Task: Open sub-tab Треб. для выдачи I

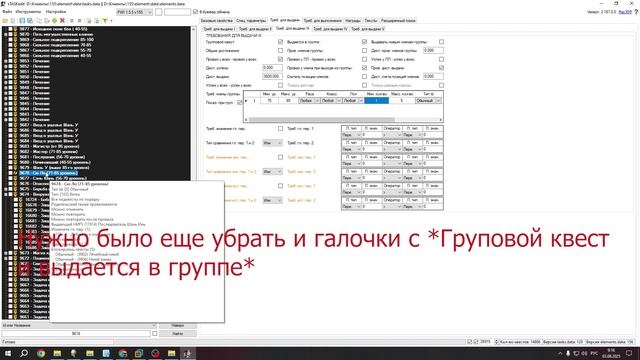Action: (x=219, y=29)
